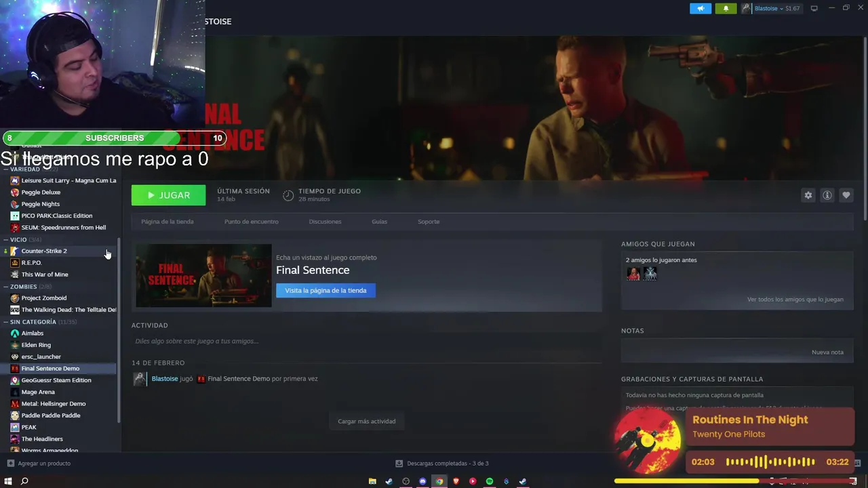The image size is (868, 488).
Task: Select The Walking Dead: The Telltale entry
Action: (68, 310)
